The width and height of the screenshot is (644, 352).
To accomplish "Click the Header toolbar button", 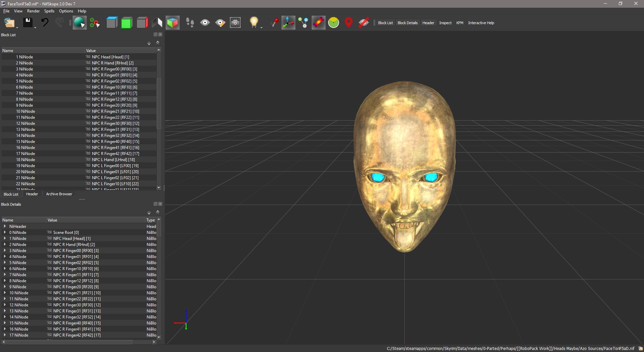I will click(x=428, y=23).
